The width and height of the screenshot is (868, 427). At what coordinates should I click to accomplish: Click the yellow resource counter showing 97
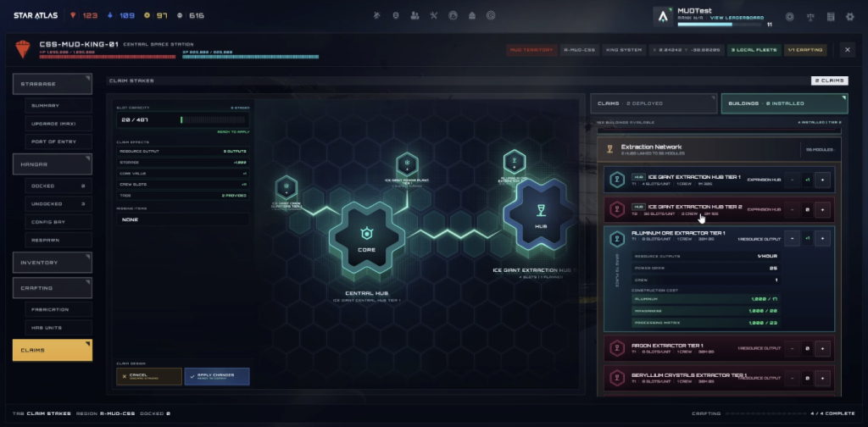click(156, 15)
